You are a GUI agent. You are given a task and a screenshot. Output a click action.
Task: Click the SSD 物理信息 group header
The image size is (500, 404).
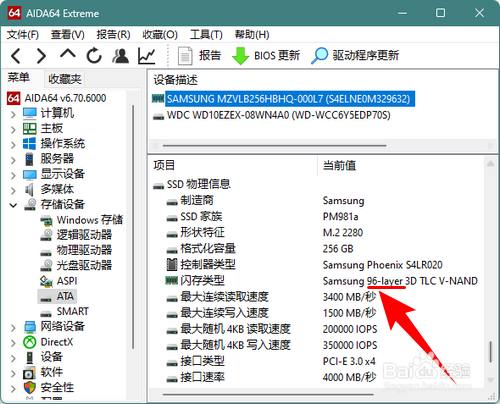pos(192,184)
